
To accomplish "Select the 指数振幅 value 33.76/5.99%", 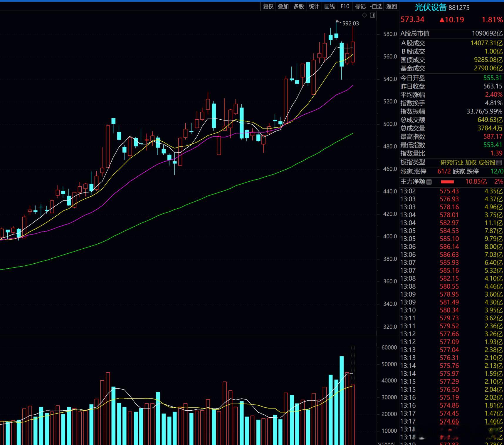I will click(485, 111).
